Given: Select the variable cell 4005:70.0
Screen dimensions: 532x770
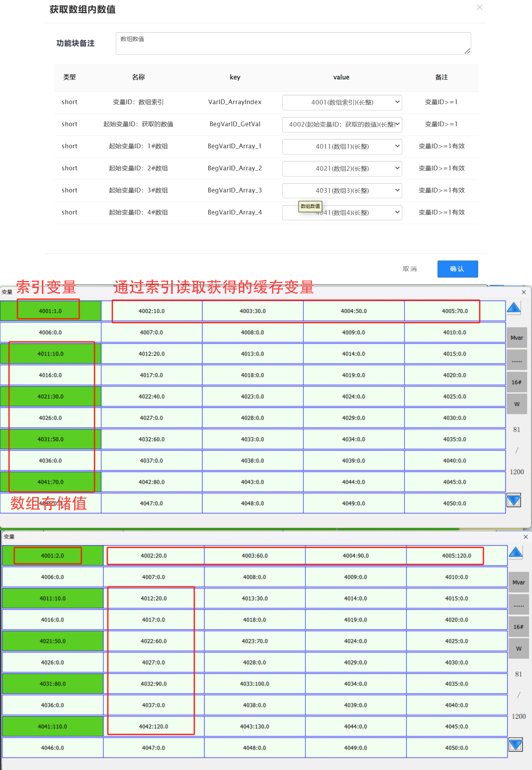Looking at the screenshot, I should (x=455, y=311).
